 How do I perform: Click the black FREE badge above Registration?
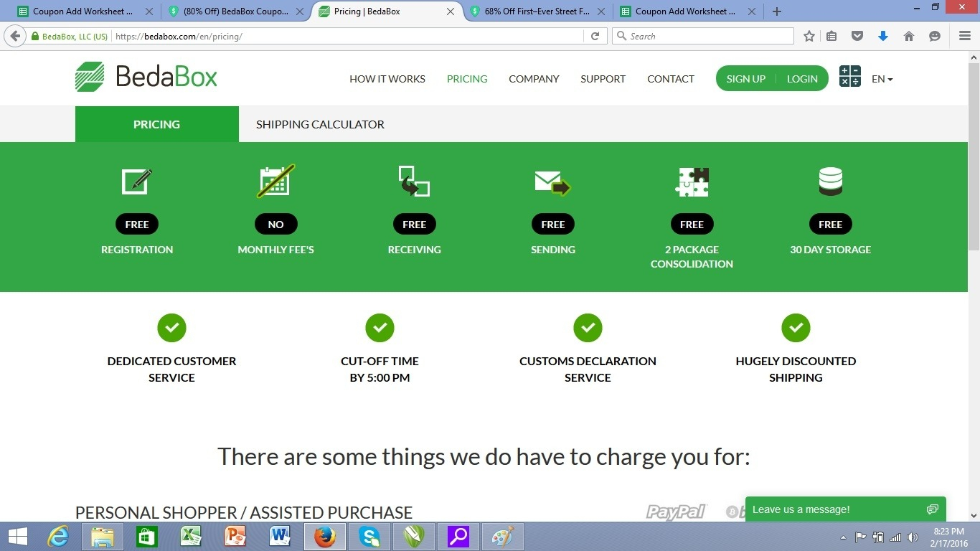[x=137, y=224]
